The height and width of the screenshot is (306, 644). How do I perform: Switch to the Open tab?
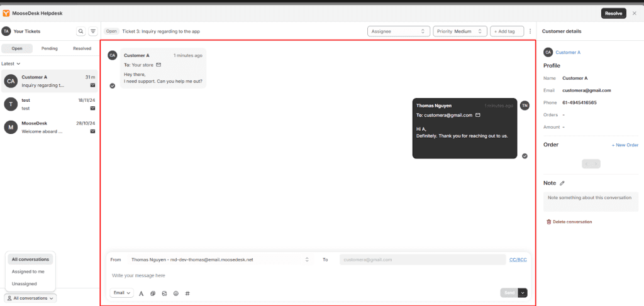[x=17, y=48]
